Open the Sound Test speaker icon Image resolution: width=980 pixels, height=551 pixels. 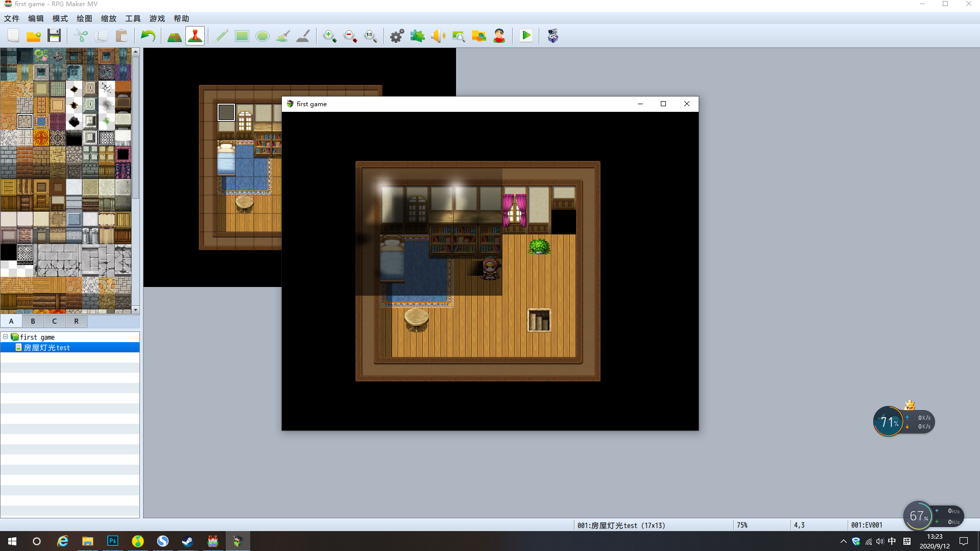pos(438,36)
